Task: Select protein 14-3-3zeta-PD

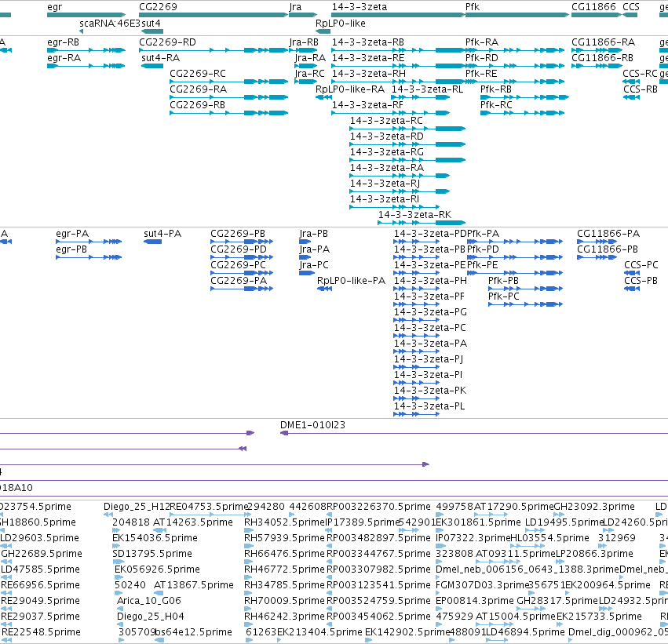Action: click(416, 242)
